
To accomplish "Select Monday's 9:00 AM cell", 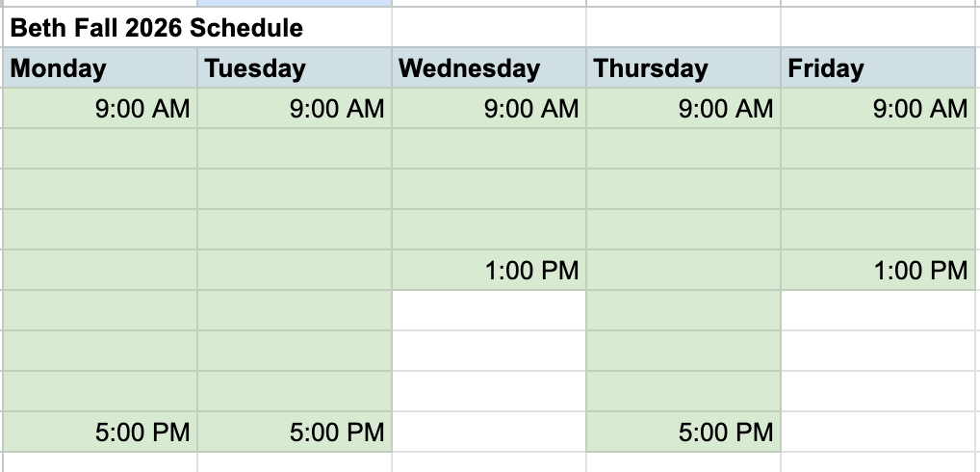I will pos(100,108).
